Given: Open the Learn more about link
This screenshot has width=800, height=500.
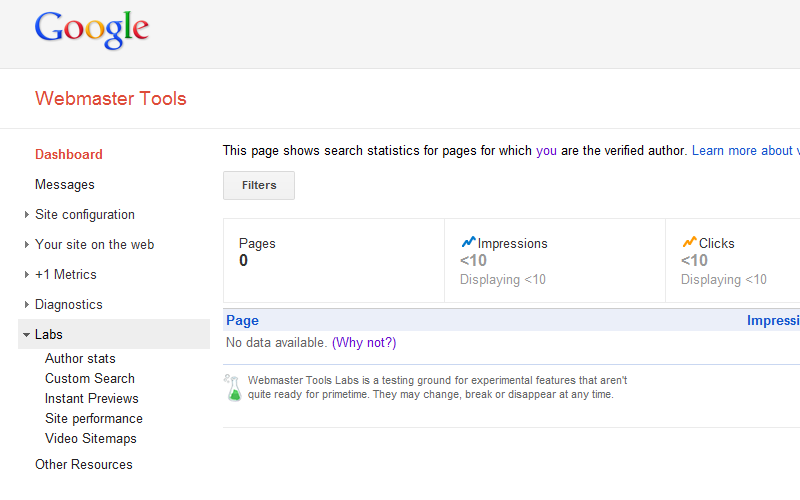Looking at the screenshot, I should [745, 151].
